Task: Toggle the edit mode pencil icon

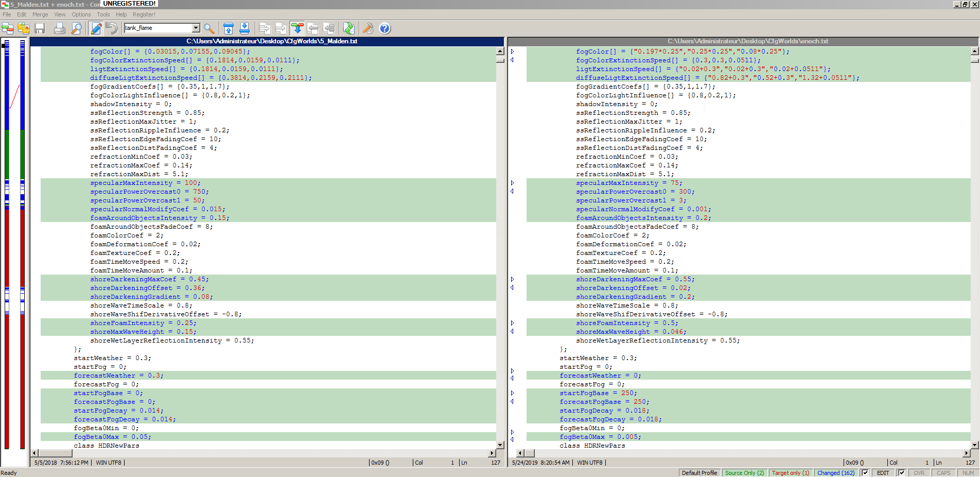Action: tap(96, 28)
